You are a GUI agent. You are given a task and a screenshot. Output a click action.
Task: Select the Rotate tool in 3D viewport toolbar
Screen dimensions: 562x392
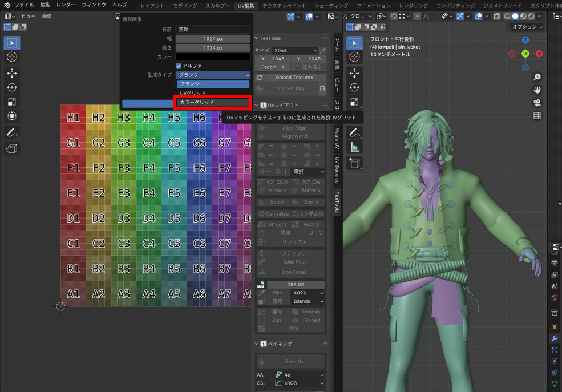(354, 88)
